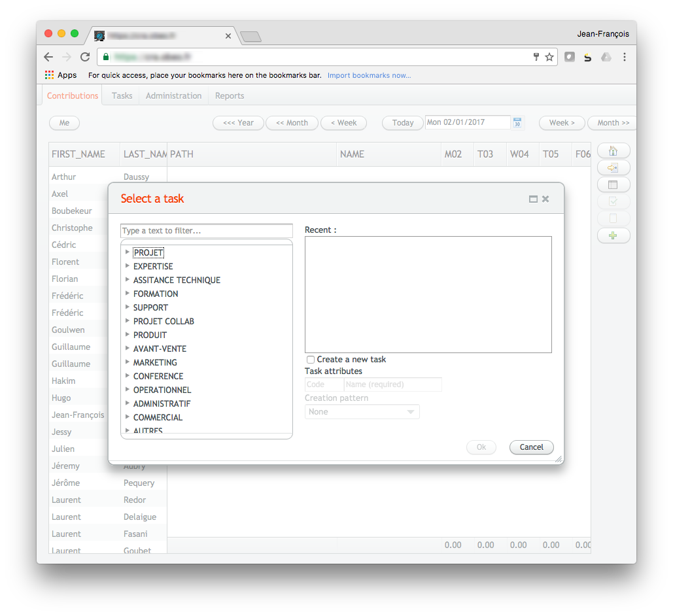Image resolution: width=673 pixels, height=616 pixels.
Task: Click the S-shaped extension icon
Action: pyautogui.click(x=587, y=57)
